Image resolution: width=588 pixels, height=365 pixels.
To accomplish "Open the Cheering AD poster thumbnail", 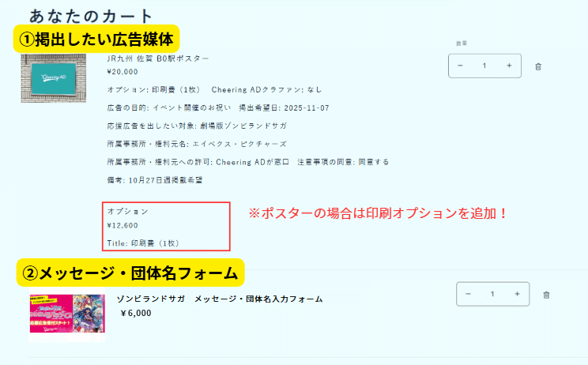I will (x=53, y=78).
